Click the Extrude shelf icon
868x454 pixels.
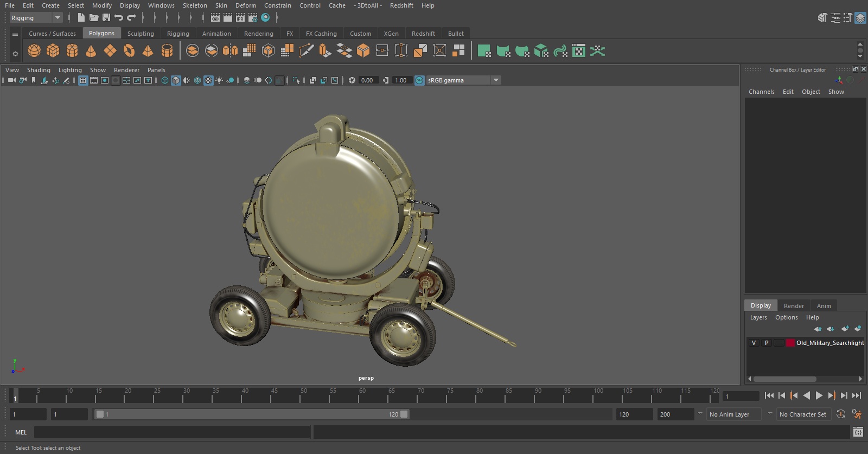click(325, 51)
